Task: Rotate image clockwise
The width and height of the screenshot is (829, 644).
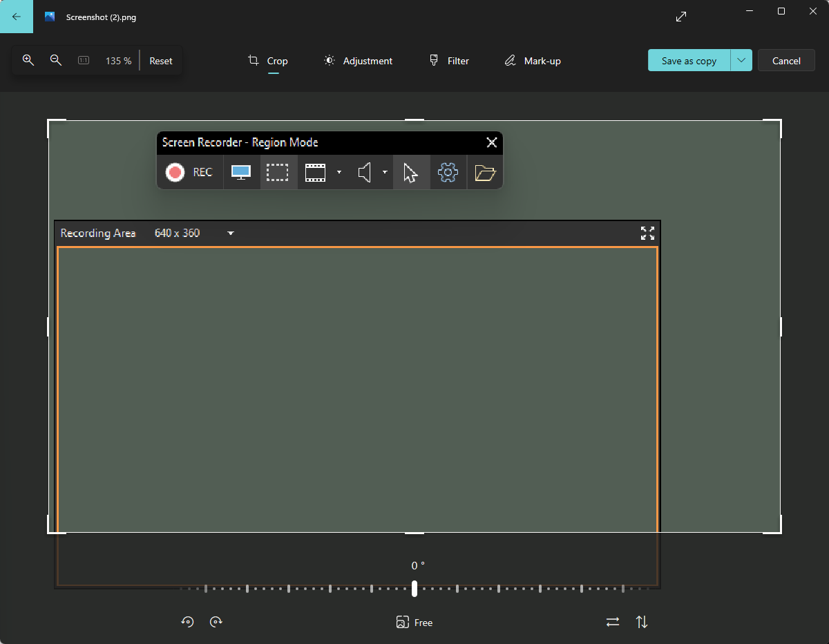Action: pos(216,622)
